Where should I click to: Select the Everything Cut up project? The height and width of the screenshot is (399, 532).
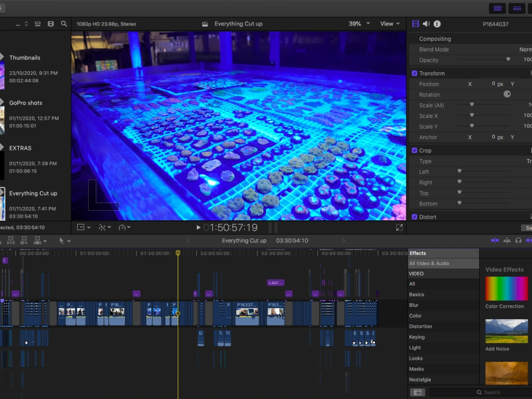33,194
